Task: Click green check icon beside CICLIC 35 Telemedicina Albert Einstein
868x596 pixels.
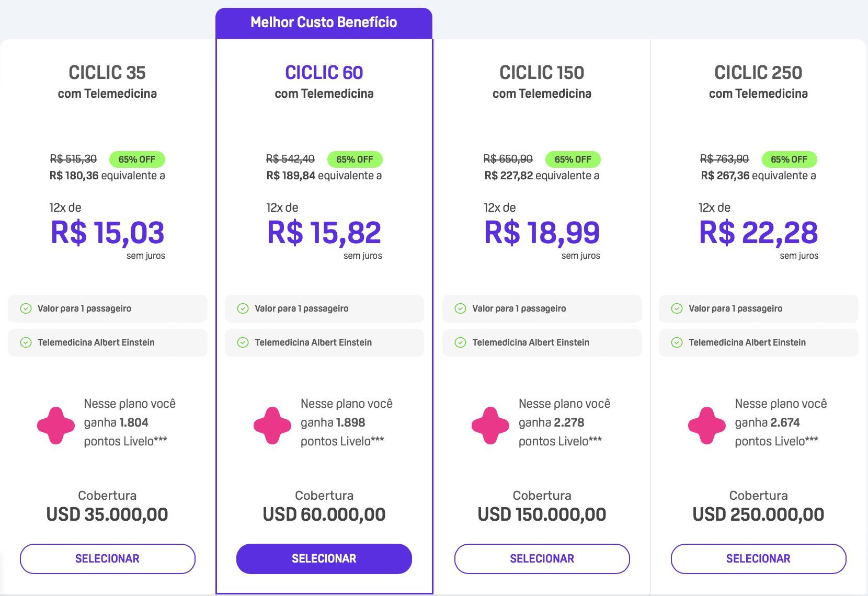Action: [x=26, y=342]
